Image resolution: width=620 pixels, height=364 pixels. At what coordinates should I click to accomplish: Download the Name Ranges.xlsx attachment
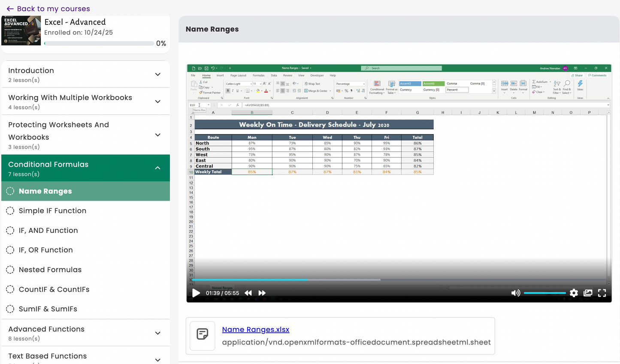pos(255,329)
